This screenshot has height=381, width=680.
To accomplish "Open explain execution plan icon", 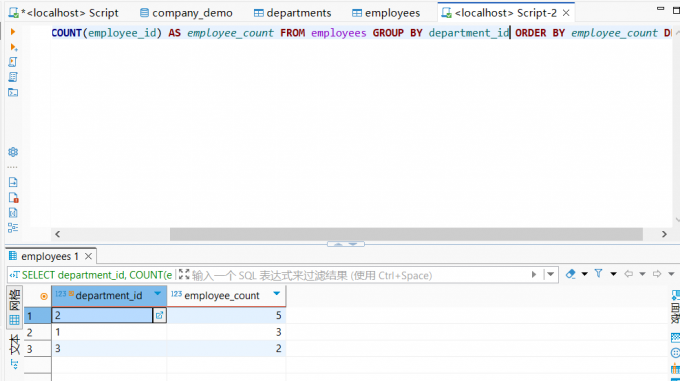I will (13, 77).
